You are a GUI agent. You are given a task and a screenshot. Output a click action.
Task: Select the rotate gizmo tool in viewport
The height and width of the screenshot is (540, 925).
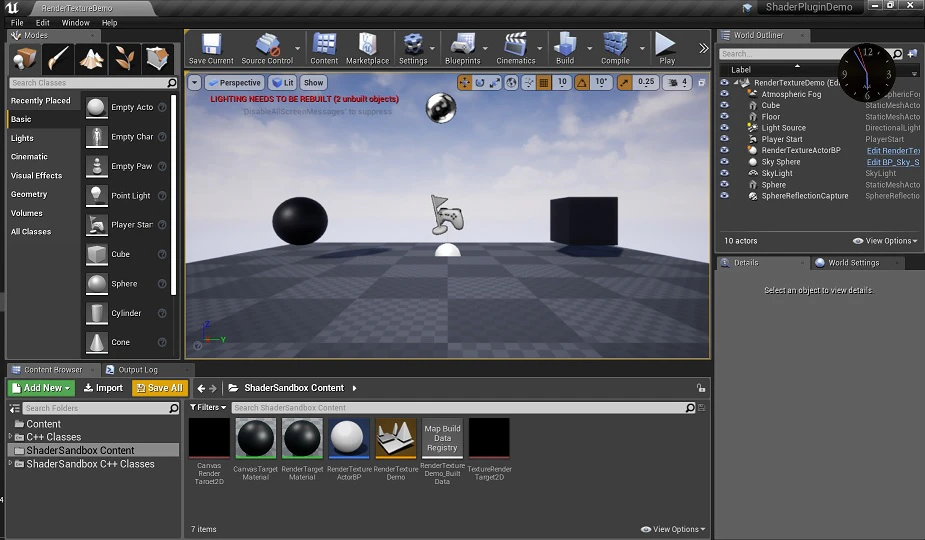click(480, 83)
